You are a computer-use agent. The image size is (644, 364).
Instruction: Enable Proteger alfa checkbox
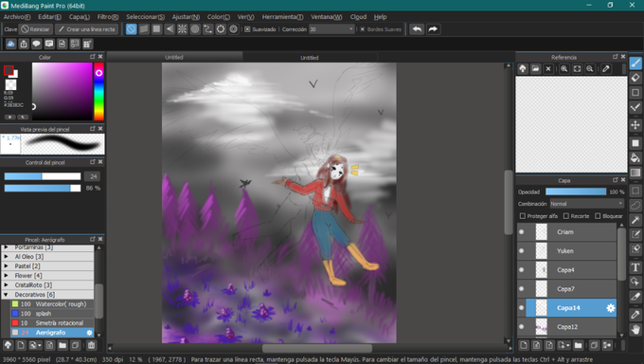(523, 216)
